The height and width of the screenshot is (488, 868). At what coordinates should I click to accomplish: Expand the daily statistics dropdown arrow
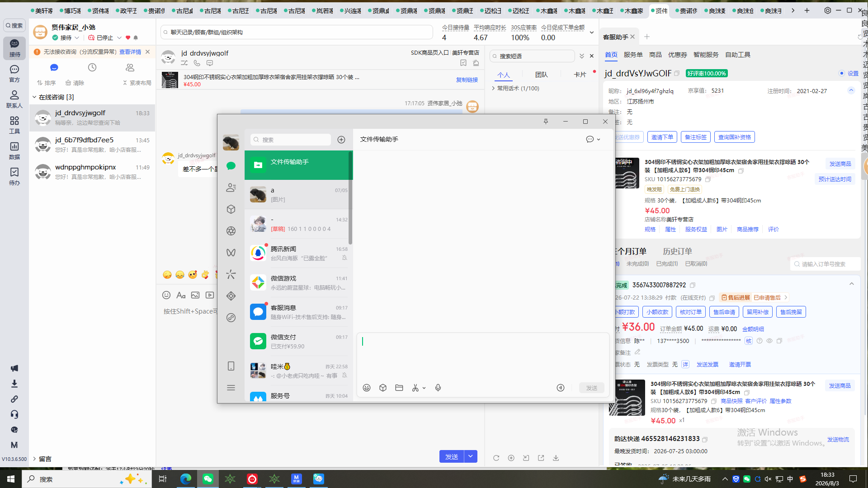pyautogui.click(x=592, y=33)
